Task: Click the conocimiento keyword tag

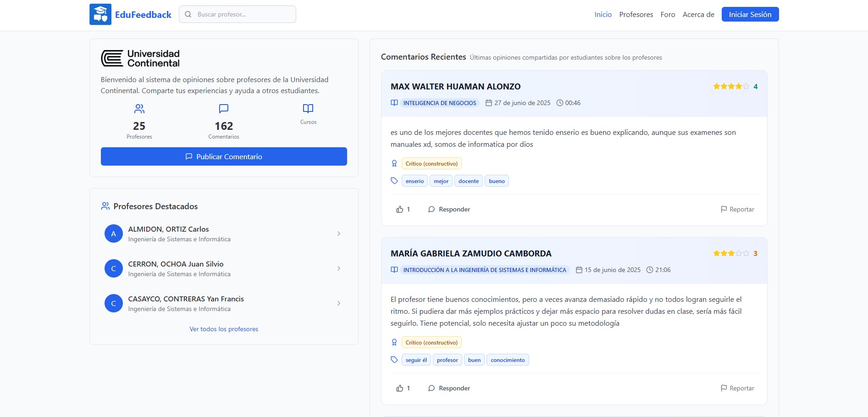Action: coord(508,360)
